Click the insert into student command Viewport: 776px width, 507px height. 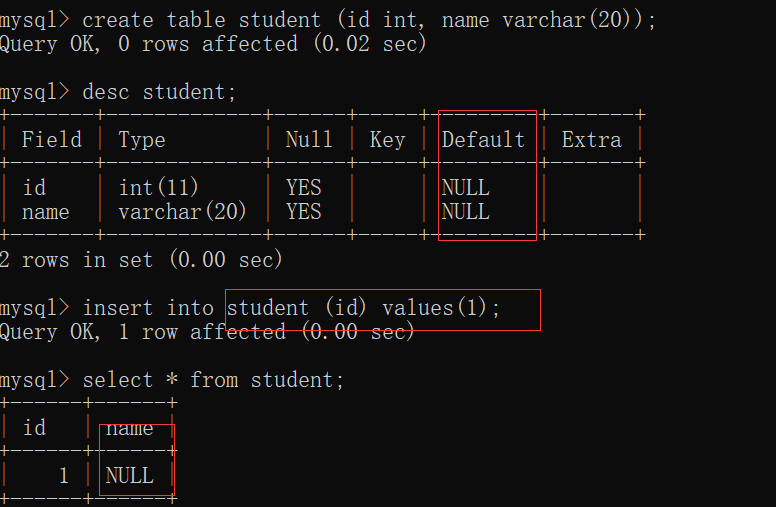(290, 308)
